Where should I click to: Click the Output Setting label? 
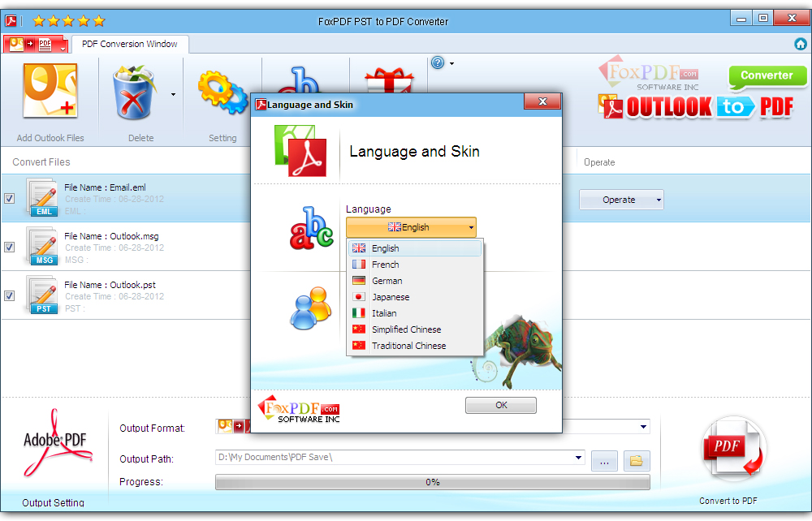click(x=53, y=502)
